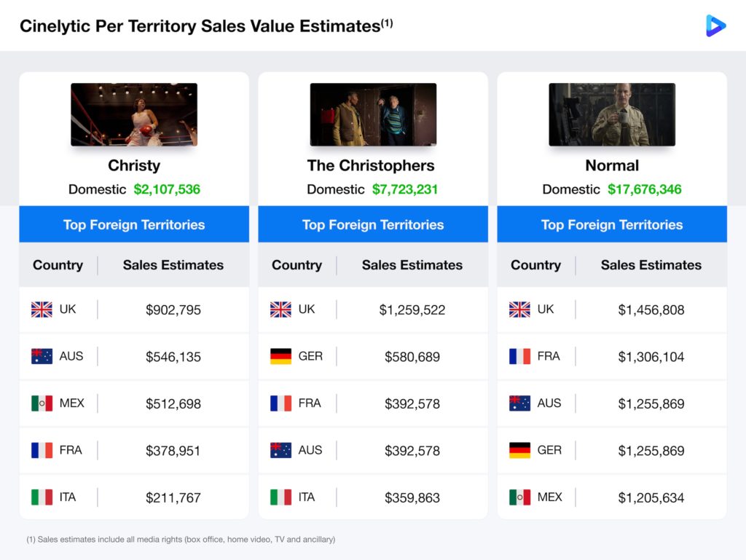The height and width of the screenshot is (560, 746).
Task: Click the Italy flag under The Christophers
Action: 280,497
